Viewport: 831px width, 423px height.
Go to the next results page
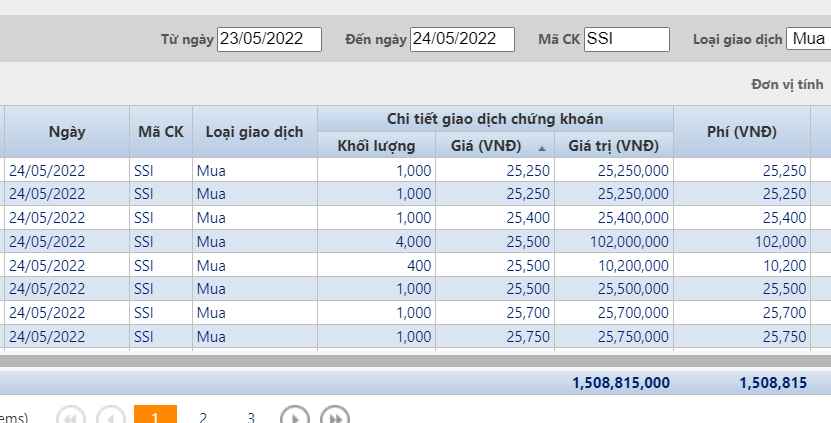(x=295, y=416)
